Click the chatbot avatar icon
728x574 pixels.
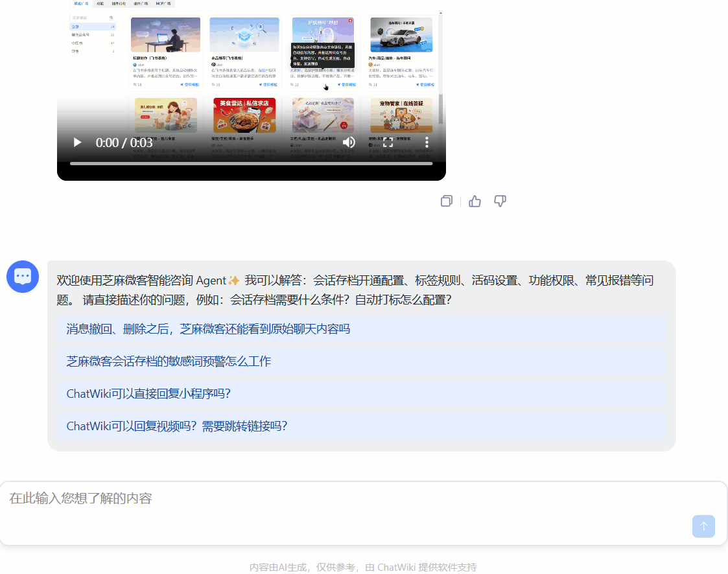(x=22, y=277)
